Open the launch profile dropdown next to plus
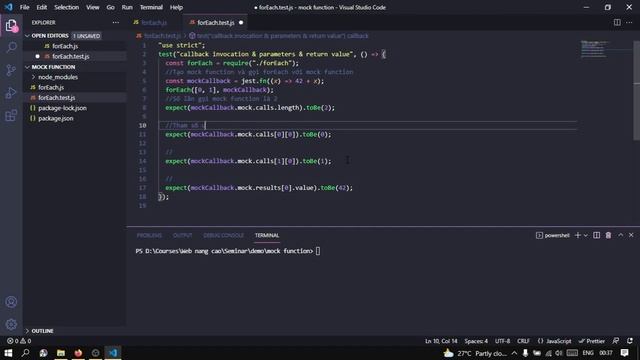 click(x=586, y=235)
